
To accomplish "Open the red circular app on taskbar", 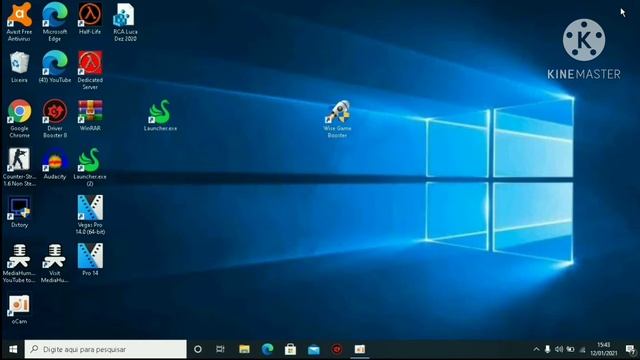I will [337, 349].
